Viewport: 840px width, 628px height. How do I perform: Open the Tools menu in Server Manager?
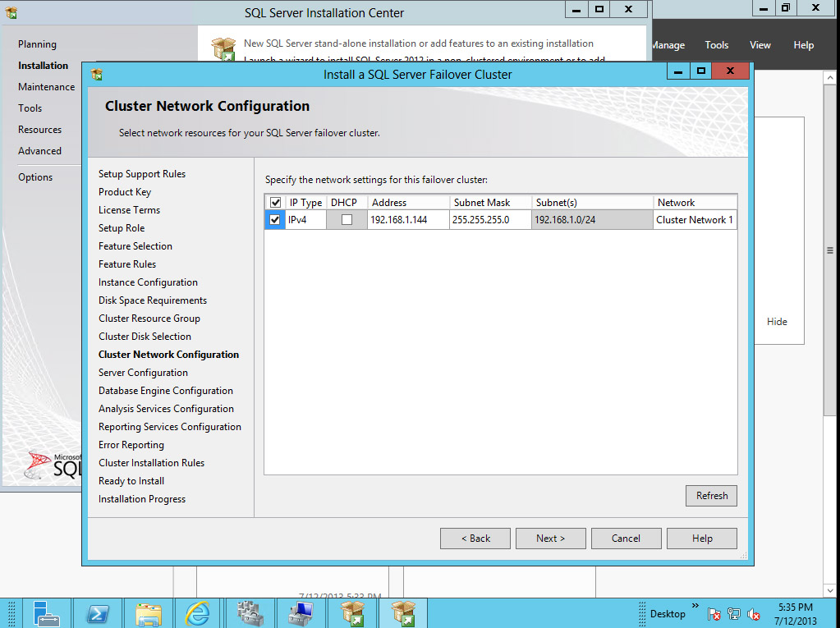(x=716, y=45)
